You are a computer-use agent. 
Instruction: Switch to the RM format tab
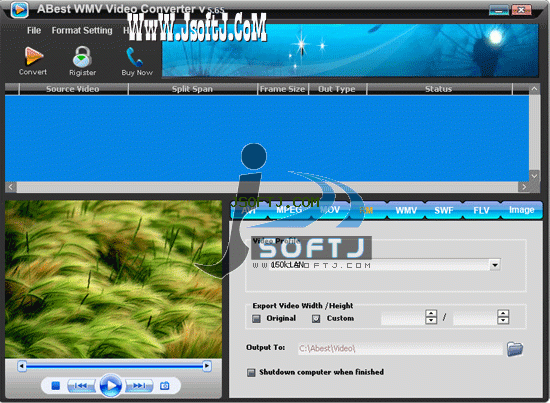pos(366,210)
